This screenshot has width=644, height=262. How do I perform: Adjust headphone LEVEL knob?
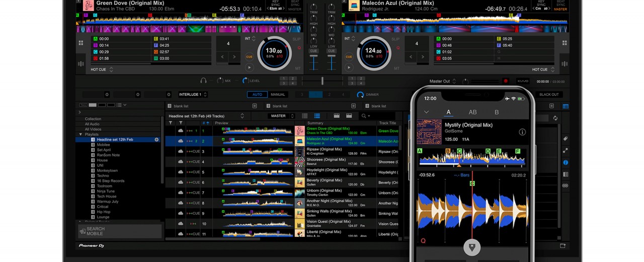pyautogui.click(x=245, y=81)
